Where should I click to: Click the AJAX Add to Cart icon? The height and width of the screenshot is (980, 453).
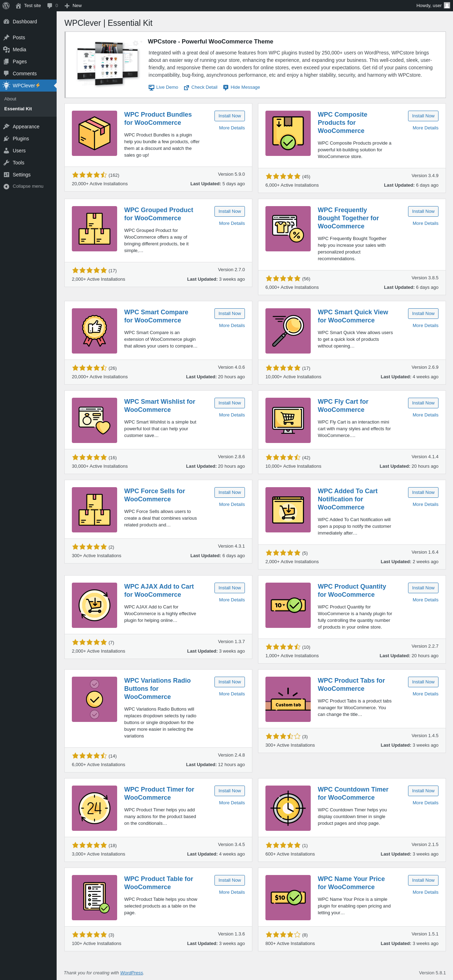pyautogui.click(x=94, y=605)
